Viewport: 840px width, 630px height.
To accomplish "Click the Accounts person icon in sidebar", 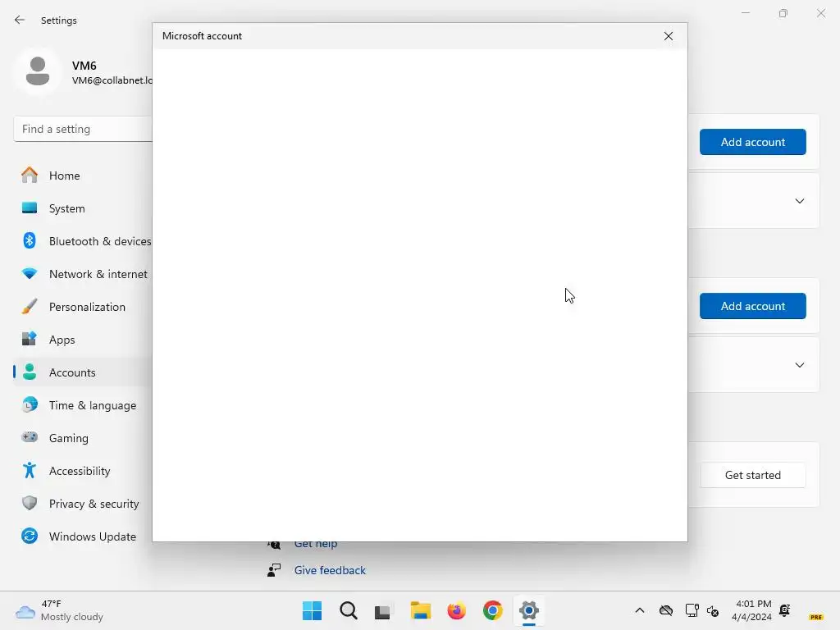I will 30,372.
